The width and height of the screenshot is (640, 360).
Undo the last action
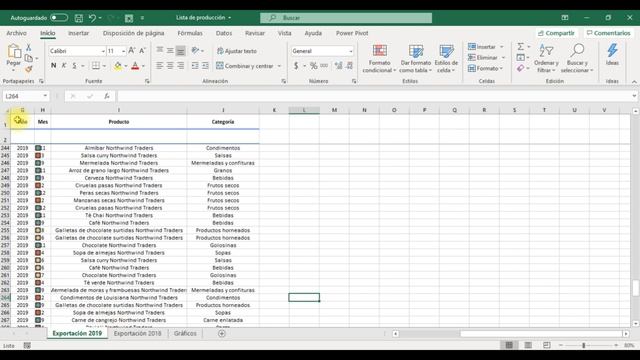coord(93,18)
